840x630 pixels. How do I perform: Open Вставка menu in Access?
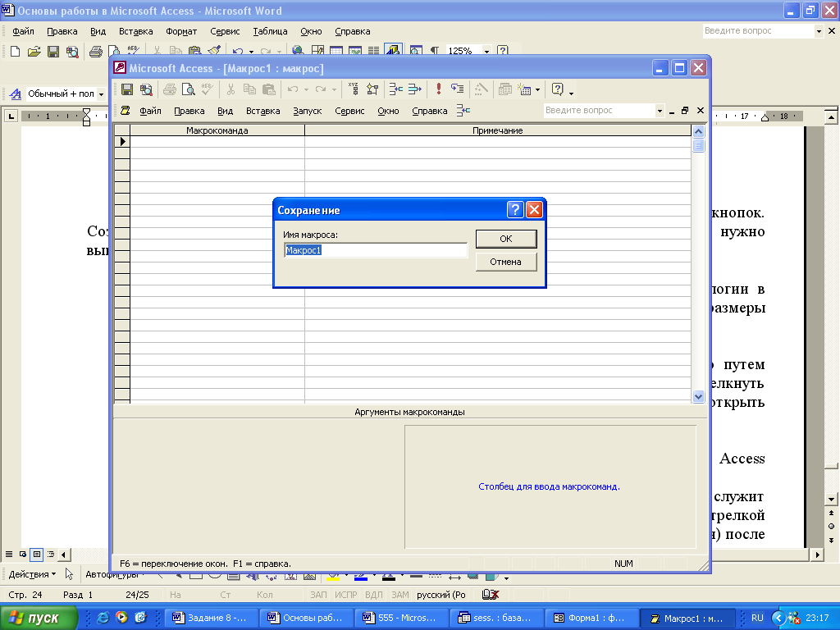point(263,111)
